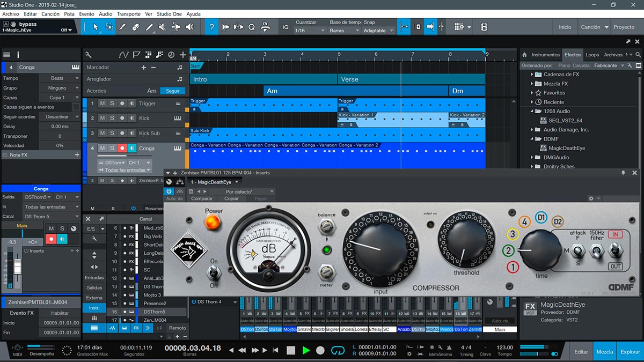Select the Arrow tool in the toolbar
This screenshot has height=362, width=644.
[96, 27]
